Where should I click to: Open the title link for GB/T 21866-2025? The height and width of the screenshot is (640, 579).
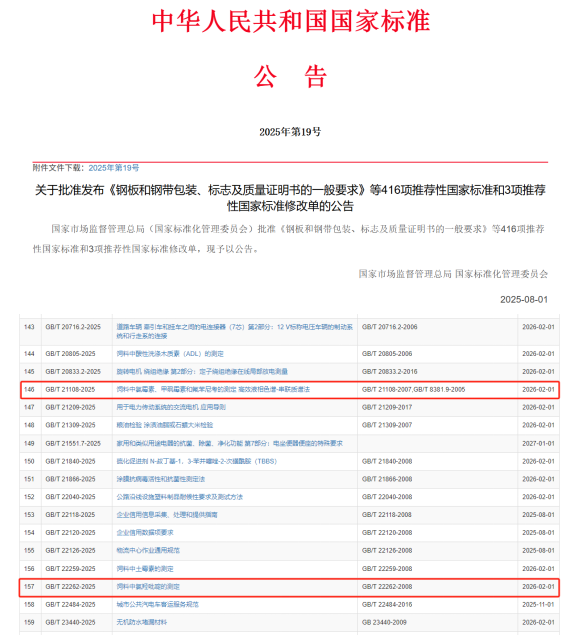pyautogui.click(x=161, y=479)
